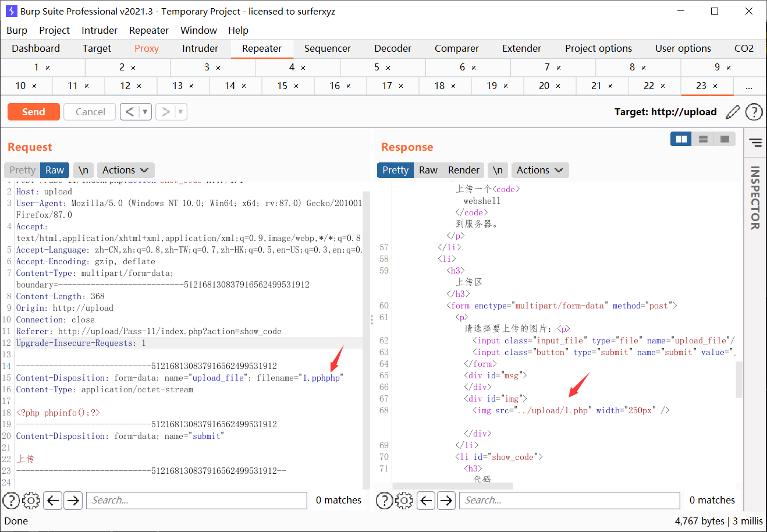Switch to the User options tab
This screenshot has width=767, height=532.
point(683,48)
